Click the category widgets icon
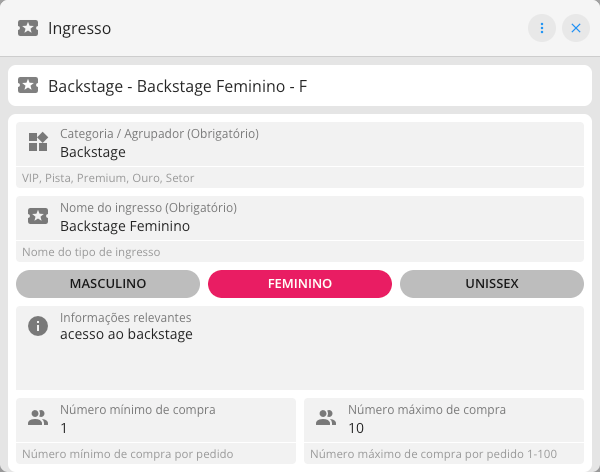The height and width of the screenshot is (472, 600). click(x=38, y=142)
